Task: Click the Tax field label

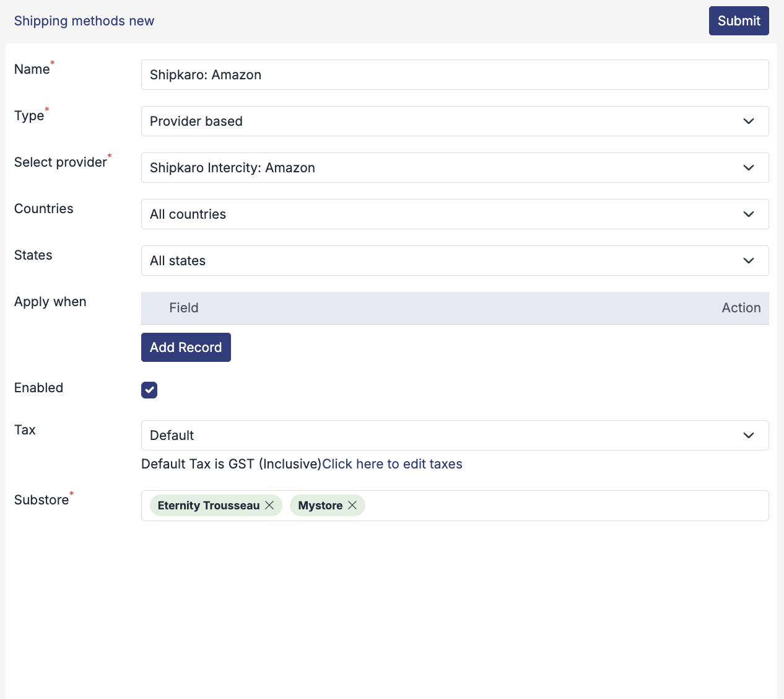Action: tap(25, 430)
